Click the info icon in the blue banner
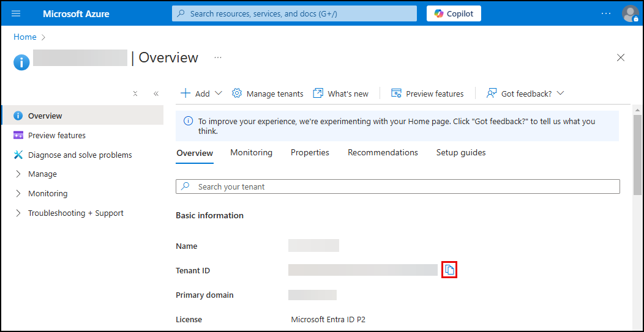 tap(188, 121)
